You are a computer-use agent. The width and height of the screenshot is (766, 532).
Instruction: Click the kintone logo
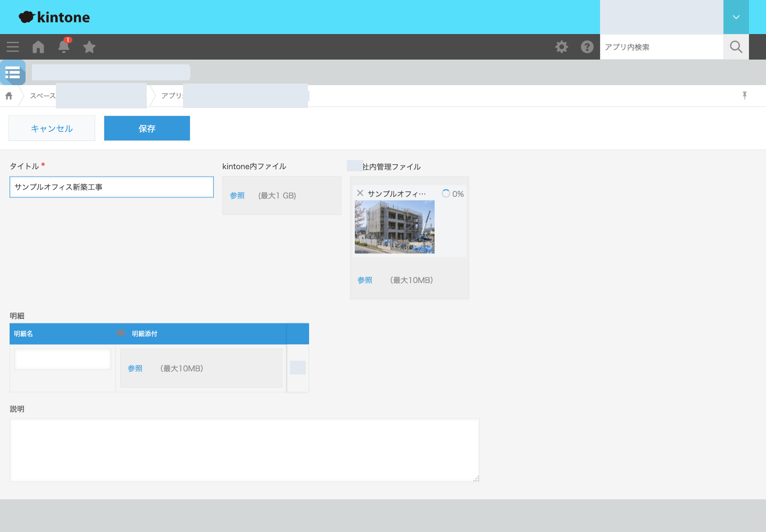[x=54, y=17]
